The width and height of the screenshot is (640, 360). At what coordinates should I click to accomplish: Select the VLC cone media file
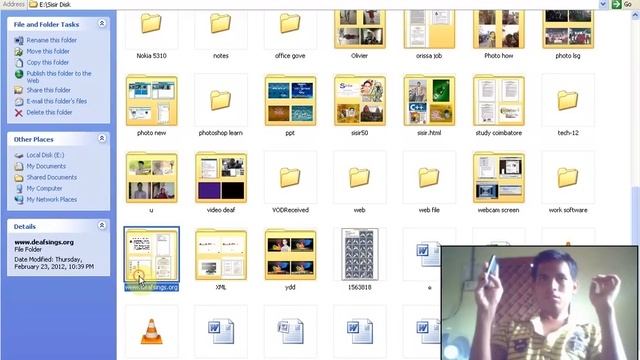(x=151, y=331)
